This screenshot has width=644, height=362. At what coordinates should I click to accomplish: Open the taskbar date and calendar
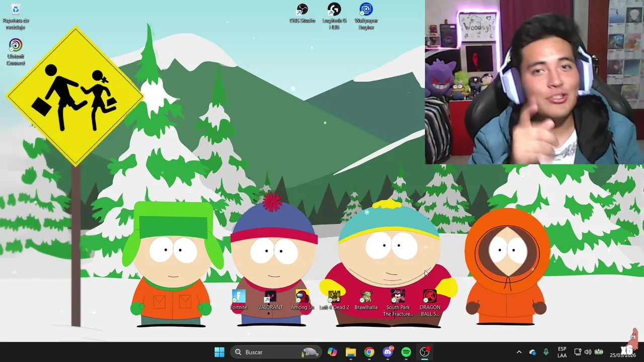622,352
